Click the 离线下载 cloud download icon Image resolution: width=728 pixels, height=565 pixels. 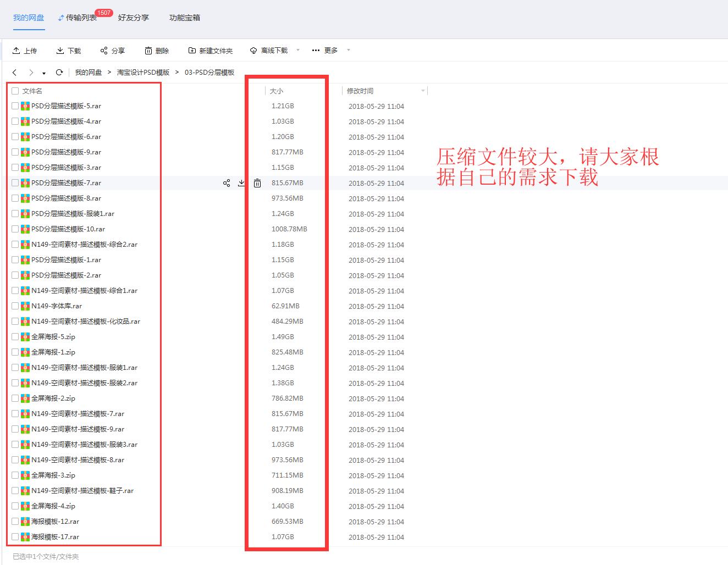coord(253,50)
